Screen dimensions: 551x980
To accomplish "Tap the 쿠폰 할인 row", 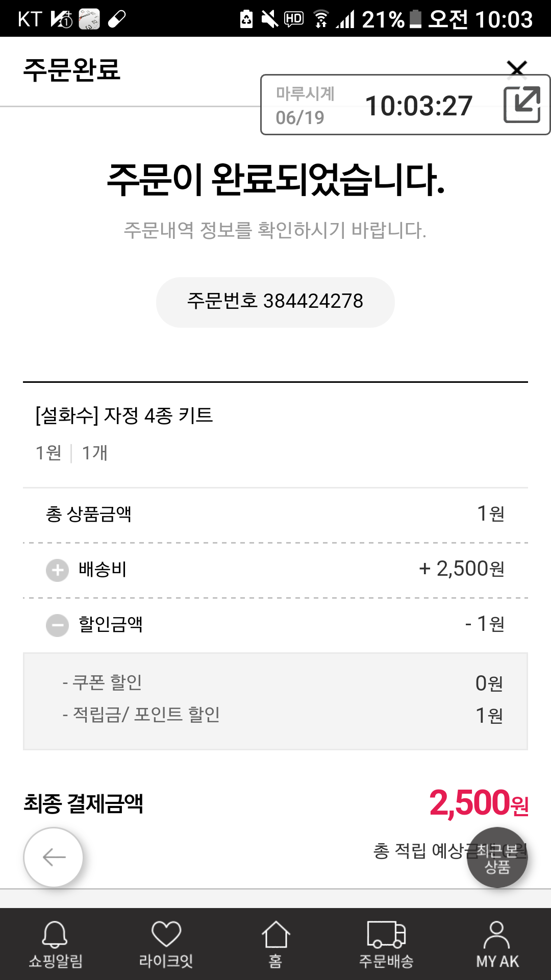I will (x=275, y=682).
